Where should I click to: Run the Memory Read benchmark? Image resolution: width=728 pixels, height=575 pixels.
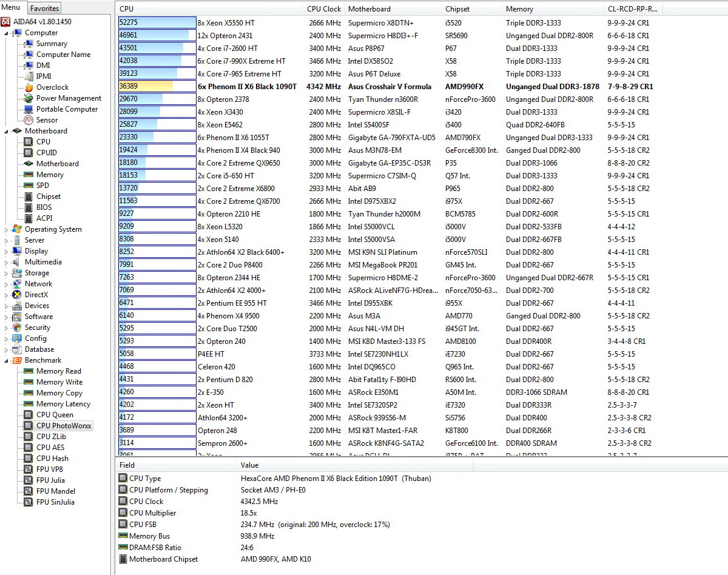(58, 371)
